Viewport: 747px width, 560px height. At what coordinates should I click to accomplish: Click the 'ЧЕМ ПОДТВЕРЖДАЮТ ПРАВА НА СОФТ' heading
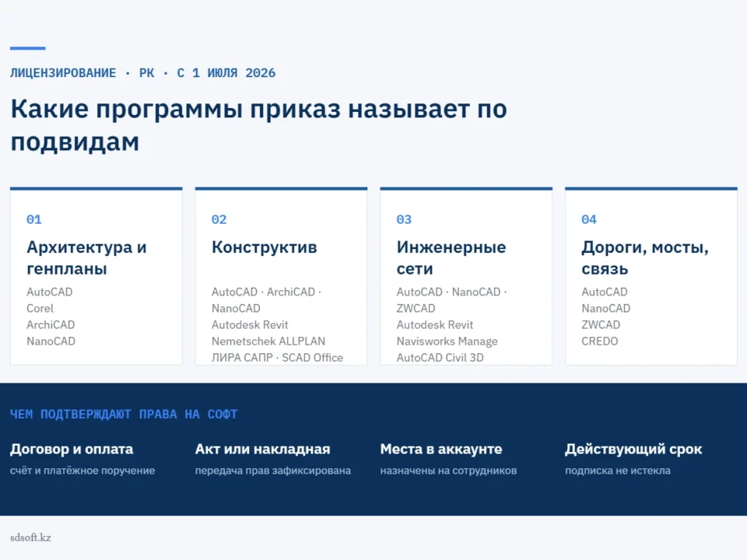click(x=124, y=415)
